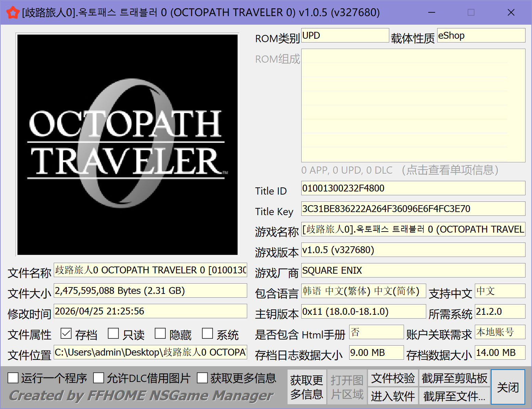
Task: Enable the 运行一个程序 checkbox
Action: click(x=13, y=378)
